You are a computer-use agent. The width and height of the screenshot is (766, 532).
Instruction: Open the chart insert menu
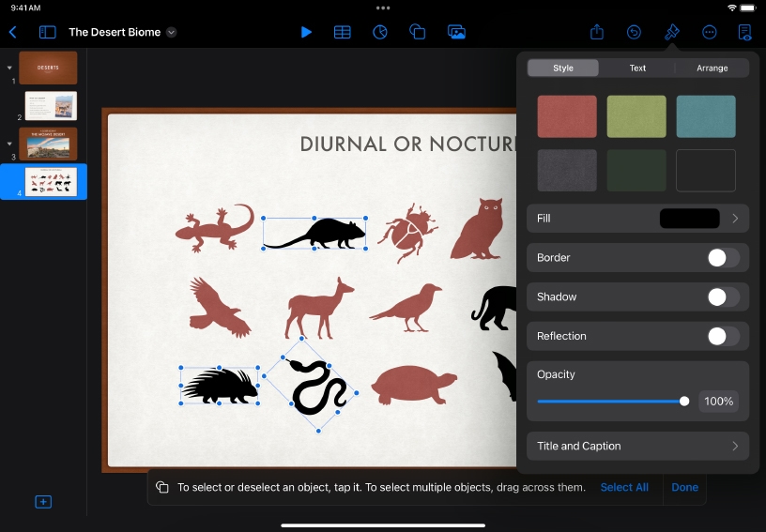tap(380, 32)
